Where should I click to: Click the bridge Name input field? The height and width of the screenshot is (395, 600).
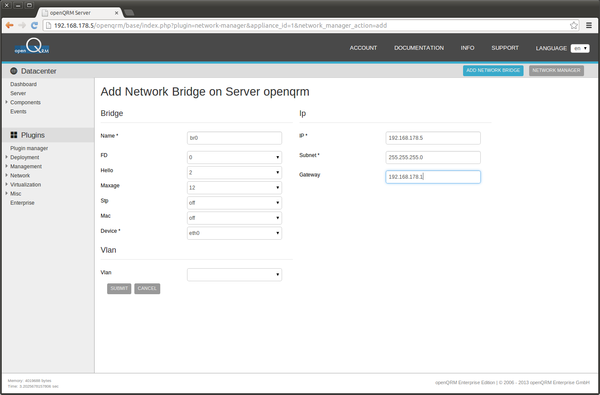point(234,138)
